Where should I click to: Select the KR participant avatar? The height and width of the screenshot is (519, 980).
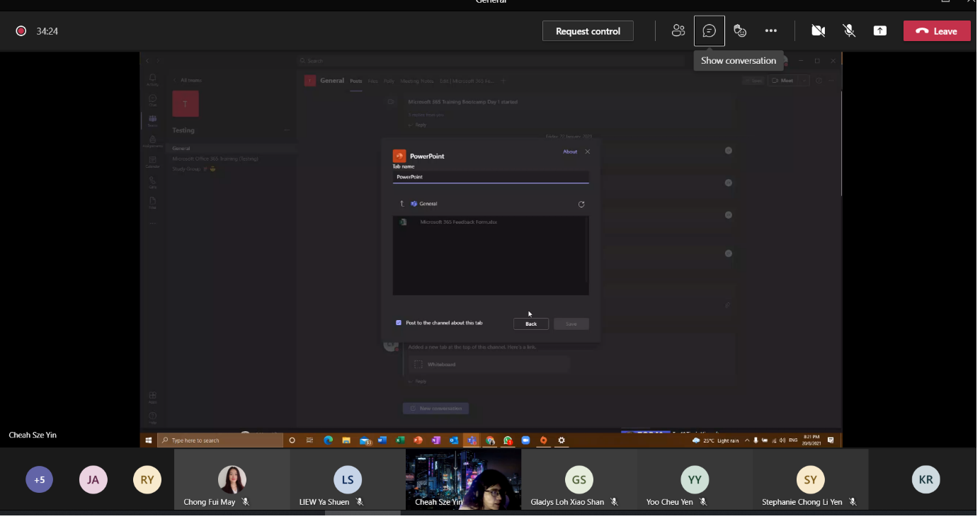(925, 479)
